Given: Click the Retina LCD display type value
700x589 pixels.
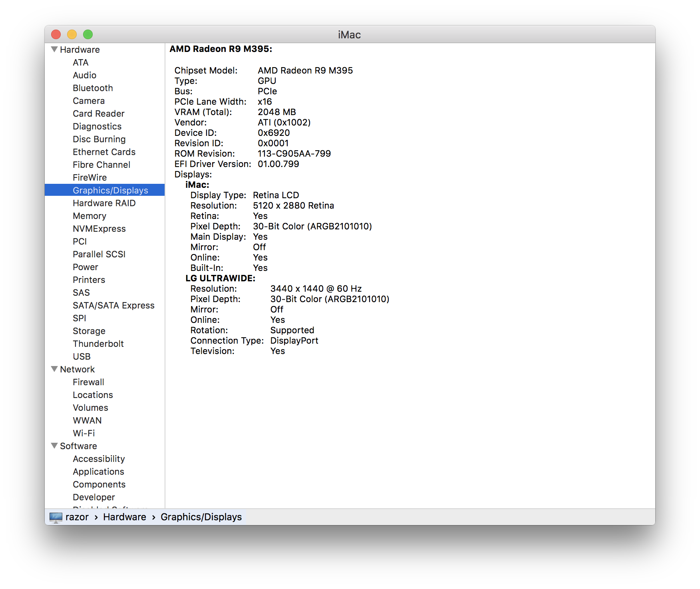Looking at the screenshot, I should coord(276,195).
